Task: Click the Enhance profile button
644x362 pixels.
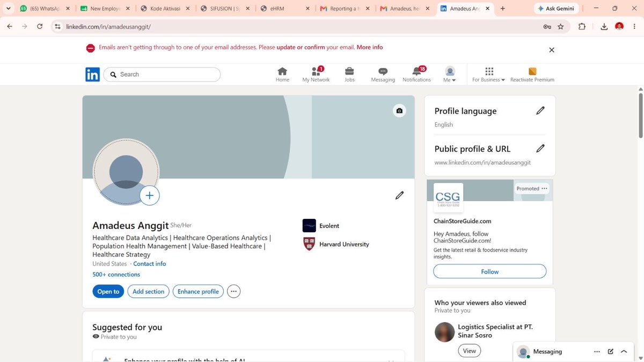Action: click(x=198, y=291)
